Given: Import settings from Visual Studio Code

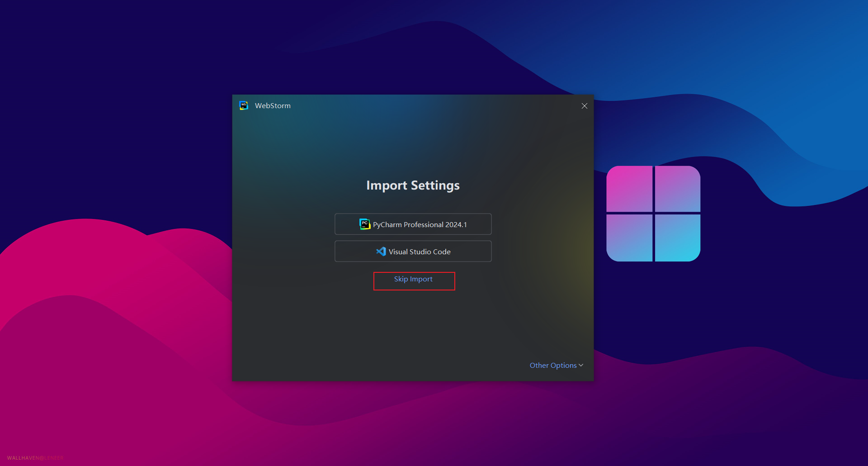Looking at the screenshot, I should point(413,252).
